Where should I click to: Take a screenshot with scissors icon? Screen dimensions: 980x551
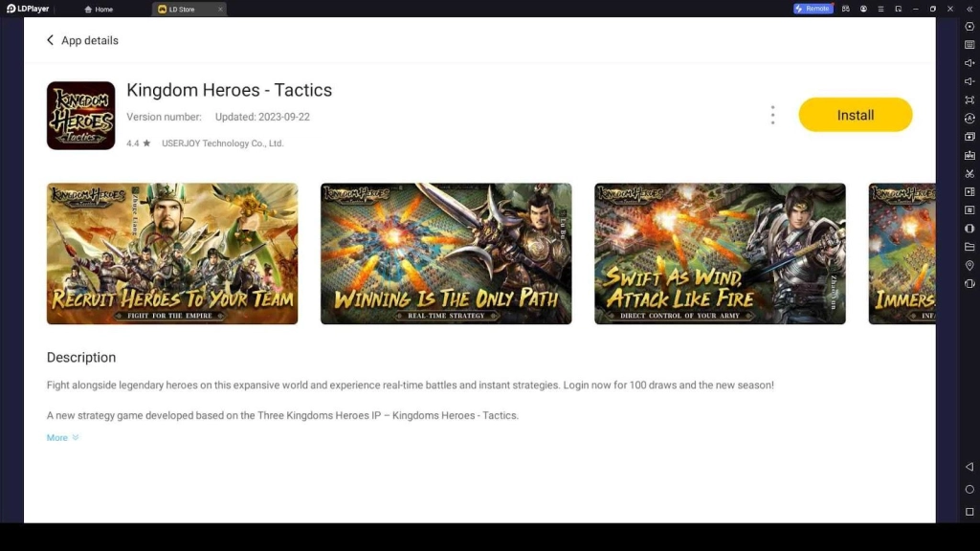pos(969,173)
